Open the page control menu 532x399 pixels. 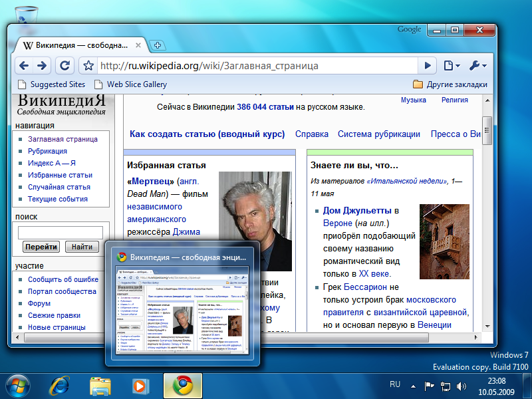point(452,65)
